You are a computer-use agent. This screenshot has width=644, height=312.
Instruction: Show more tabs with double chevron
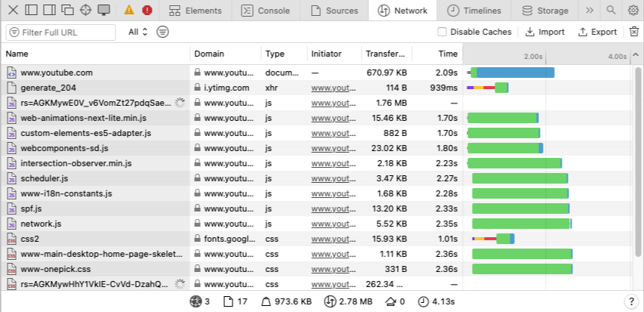(590, 11)
